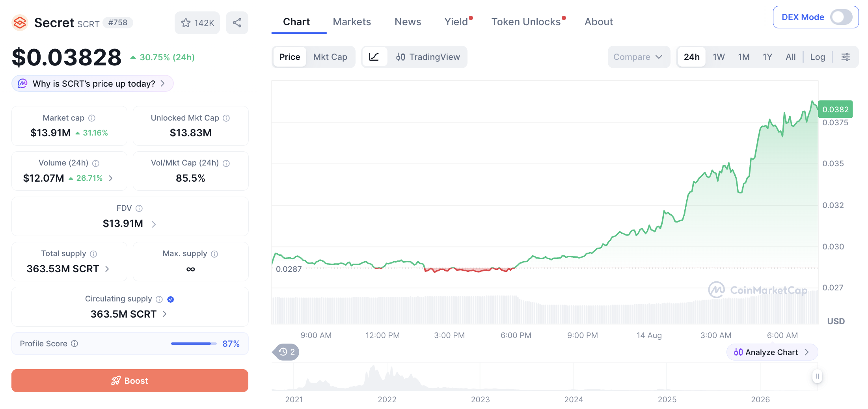Viewport: 868px width, 409px height.
Task: Toggle Log scale on the chart
Action: pos(818,57)
